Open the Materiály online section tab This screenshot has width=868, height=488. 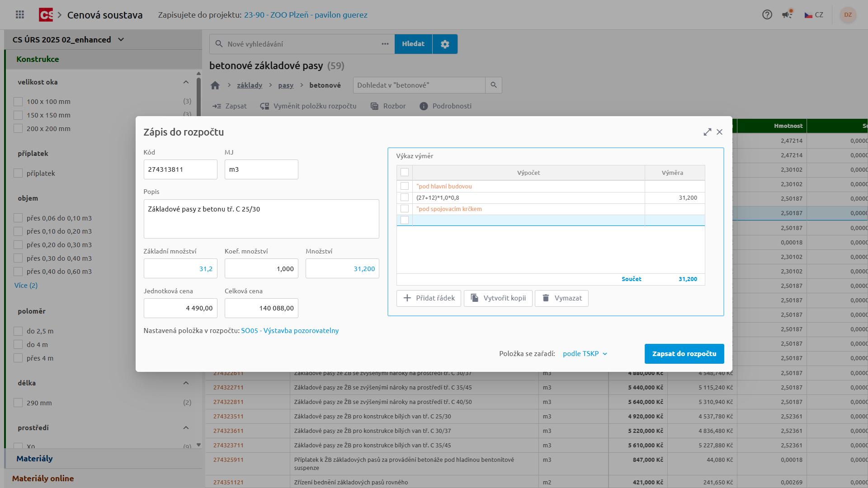(43, 479)
